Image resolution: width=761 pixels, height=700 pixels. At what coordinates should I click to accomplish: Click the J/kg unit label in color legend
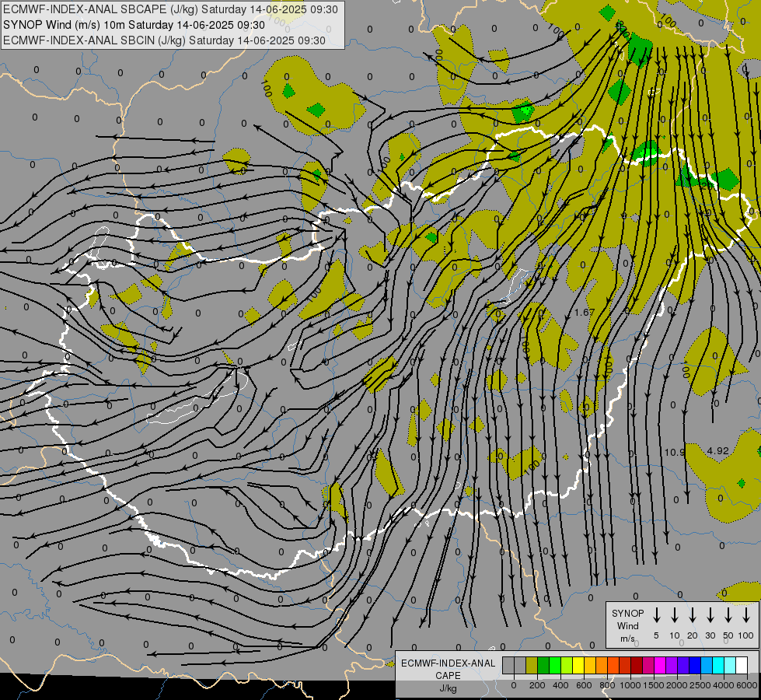point(448,688)
